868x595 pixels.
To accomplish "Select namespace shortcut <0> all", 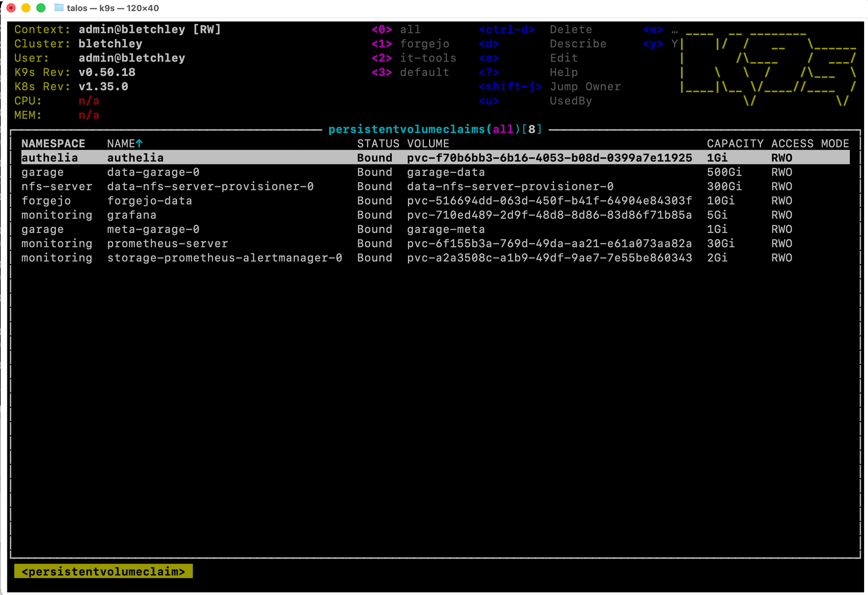I will tap(396, 29).
